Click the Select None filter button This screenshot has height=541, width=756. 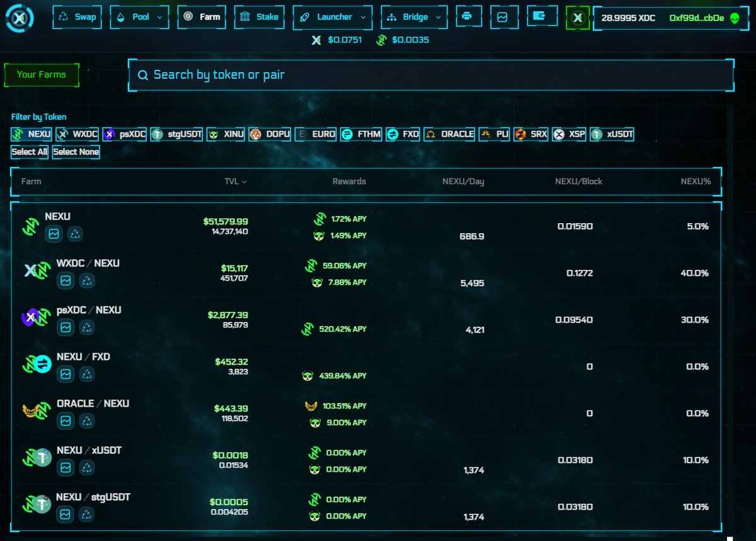[76, 152]
